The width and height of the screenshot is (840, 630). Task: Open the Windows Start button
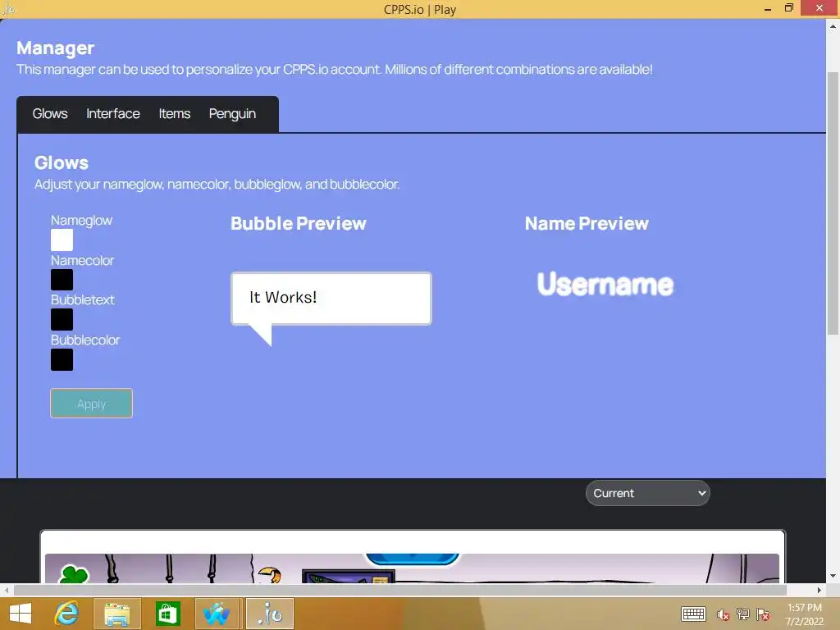pyautogui.click(x=21, y=614)
